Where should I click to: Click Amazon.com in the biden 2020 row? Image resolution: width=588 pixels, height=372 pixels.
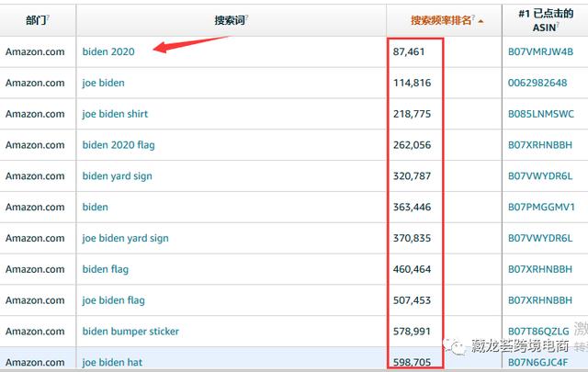35,51
